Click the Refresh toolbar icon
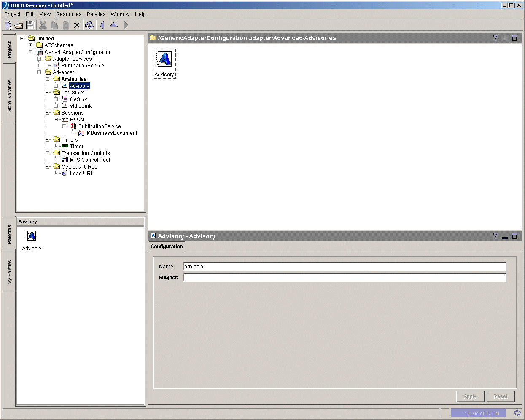 (89, 25)
